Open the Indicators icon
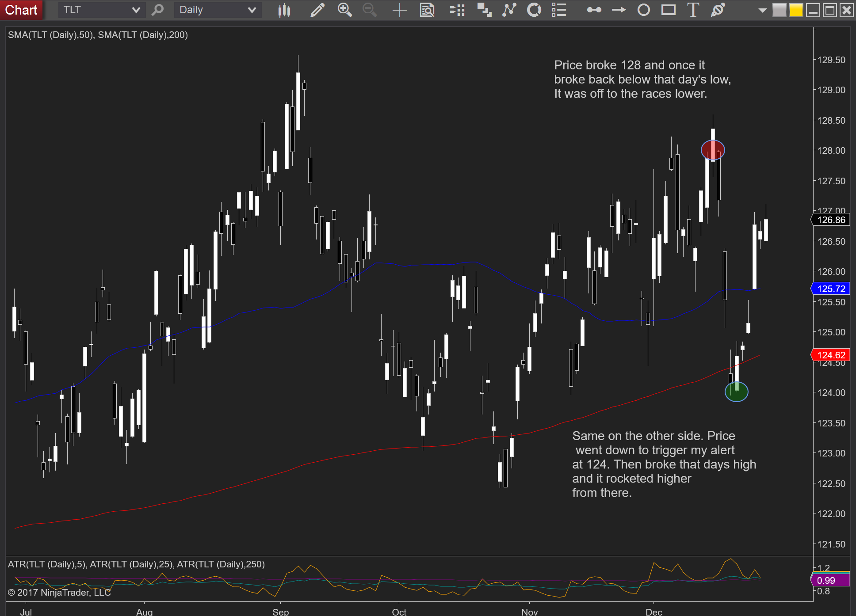 pos(509,10)
